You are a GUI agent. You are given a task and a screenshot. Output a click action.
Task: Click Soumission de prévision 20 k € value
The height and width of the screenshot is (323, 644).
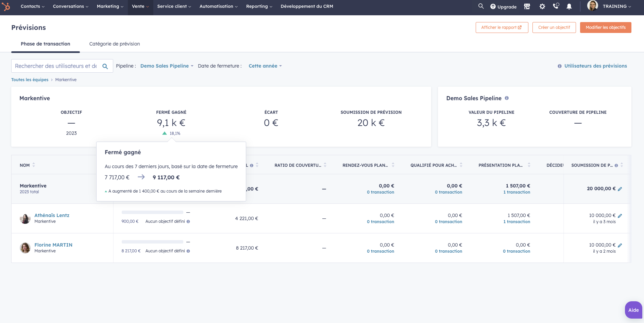[371, 123]
